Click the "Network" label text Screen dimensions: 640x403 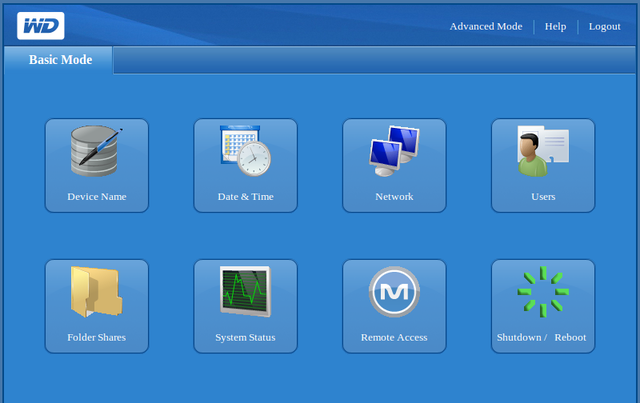(x=394, y=197)
